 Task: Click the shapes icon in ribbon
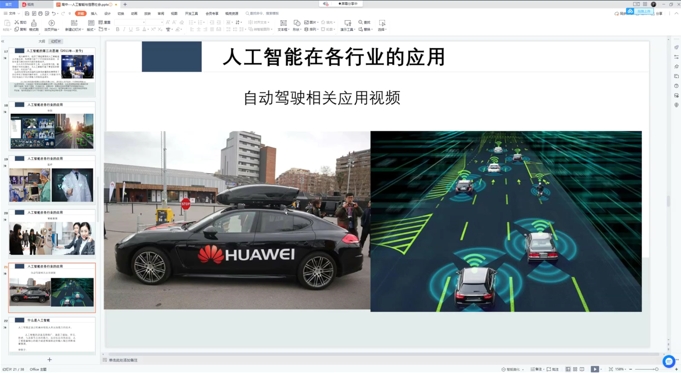297,23
